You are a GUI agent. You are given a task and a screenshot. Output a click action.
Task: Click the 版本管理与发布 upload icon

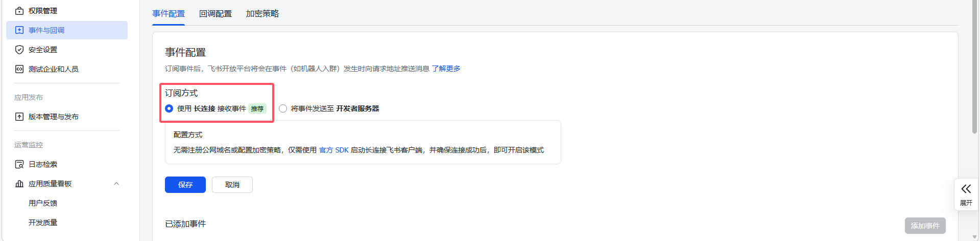pos(19,117)
